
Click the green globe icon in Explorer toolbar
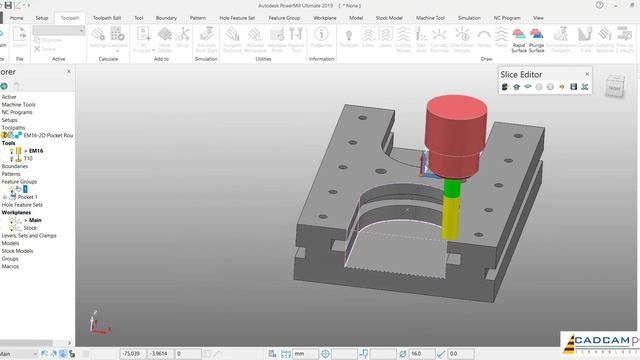point(4,86)
